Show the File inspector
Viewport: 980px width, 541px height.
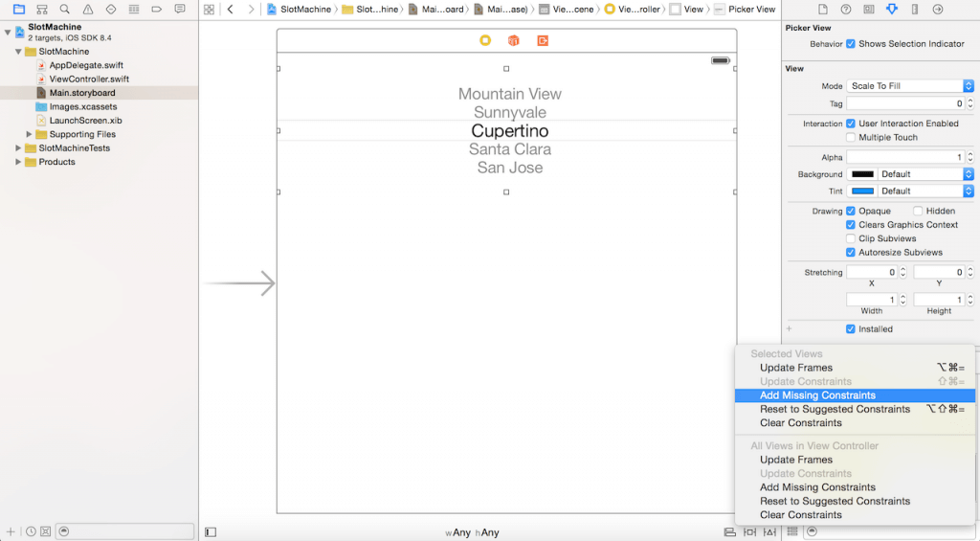tap(823, 10)
